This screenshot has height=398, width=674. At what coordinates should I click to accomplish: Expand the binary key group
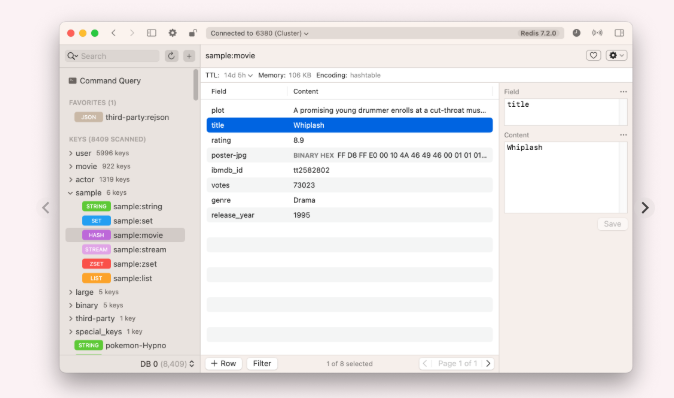point(70,306)
